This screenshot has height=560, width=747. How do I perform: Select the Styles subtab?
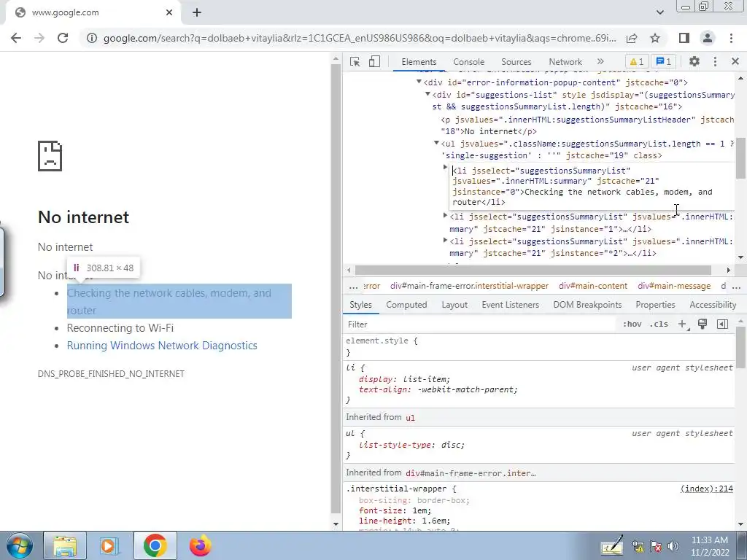360,305
